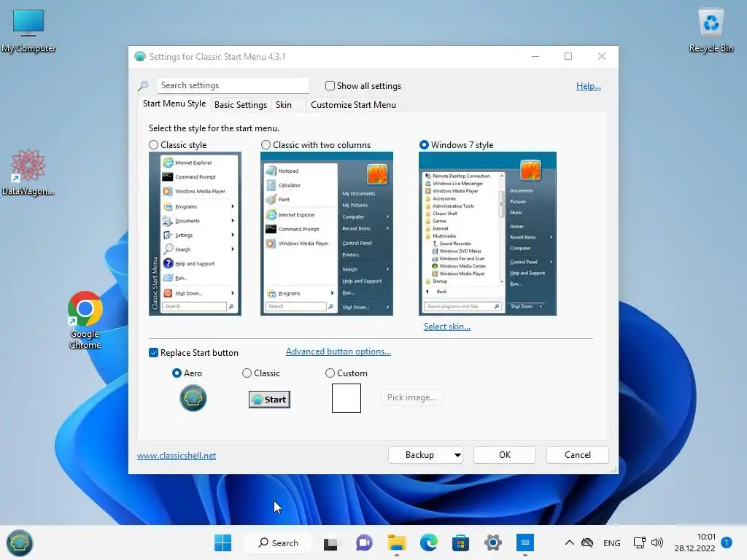Image resolution: width=747 pixels, height=560 pixels.
Task: Click the cloud sync tray icon
Action: [587, 542]
